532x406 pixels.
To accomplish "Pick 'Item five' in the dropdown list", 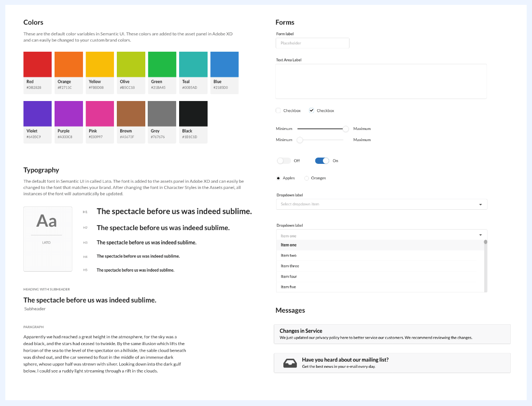I will pyautogui.click(x=289, y=287).
